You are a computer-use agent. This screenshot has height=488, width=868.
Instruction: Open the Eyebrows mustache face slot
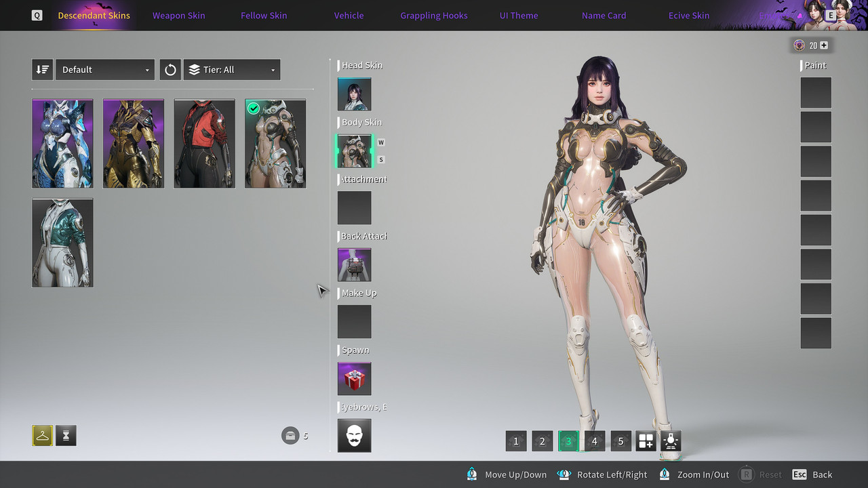(355, 436)
